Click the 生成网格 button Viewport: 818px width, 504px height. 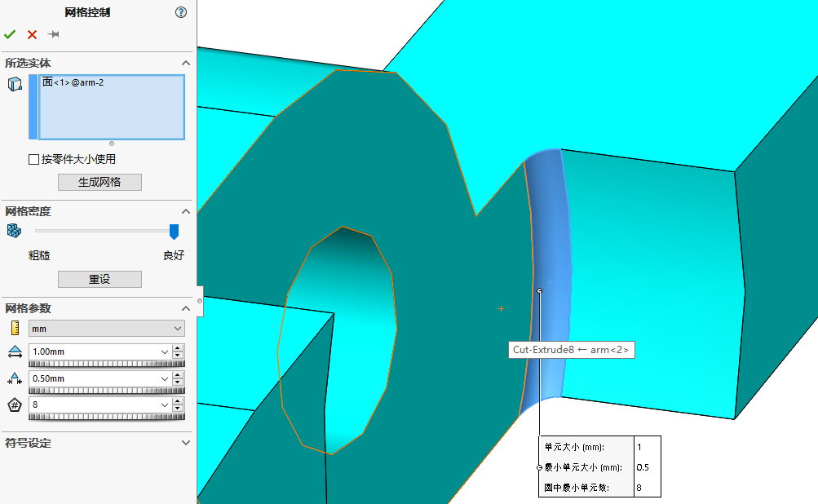(99, 182)
